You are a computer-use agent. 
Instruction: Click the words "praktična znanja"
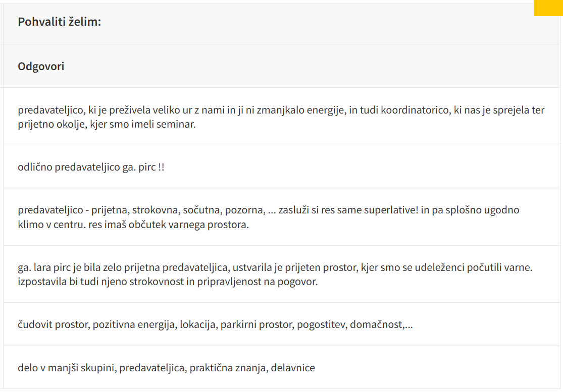[x=228, y=368]
